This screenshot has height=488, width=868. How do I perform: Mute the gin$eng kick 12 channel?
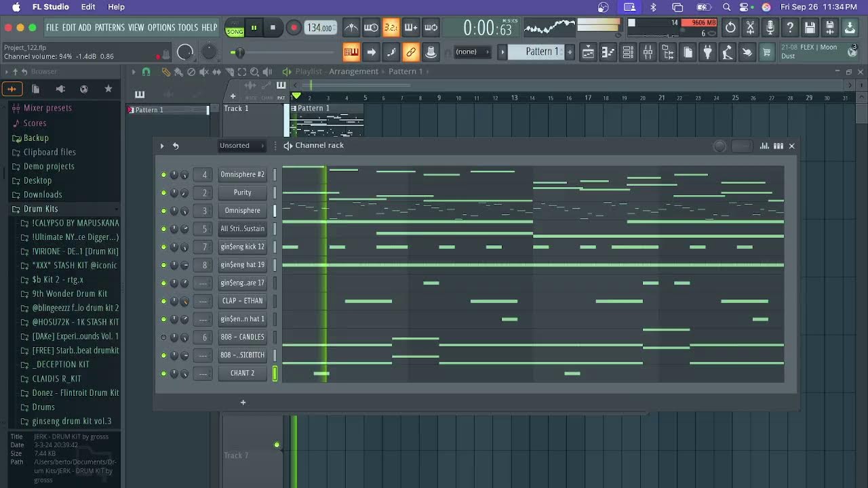[163, 247]
